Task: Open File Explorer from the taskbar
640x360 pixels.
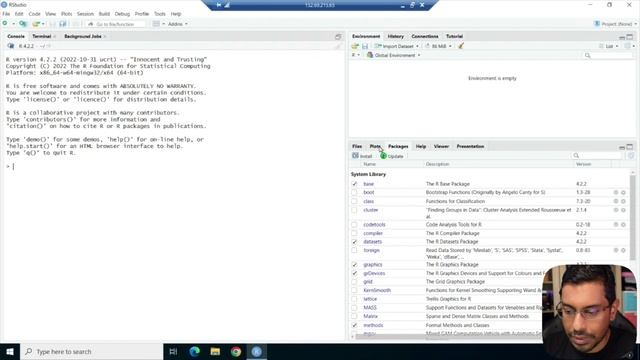Action: tap(215, 351)
